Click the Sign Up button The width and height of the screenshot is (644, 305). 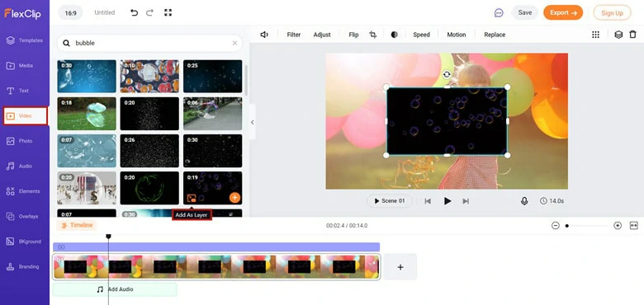[x=612, y=12]
